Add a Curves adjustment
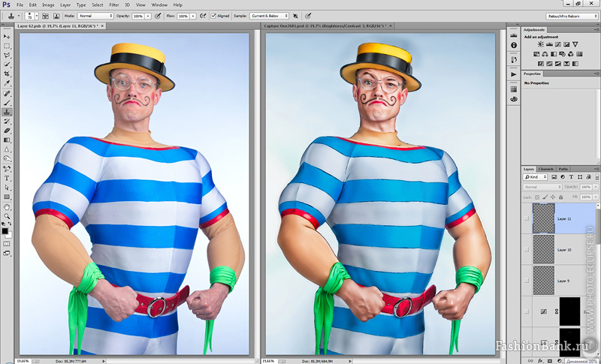 coord(558,44)
